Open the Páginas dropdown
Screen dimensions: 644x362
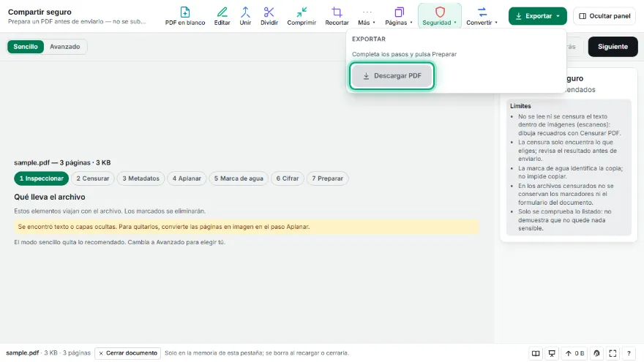[398, 16]
